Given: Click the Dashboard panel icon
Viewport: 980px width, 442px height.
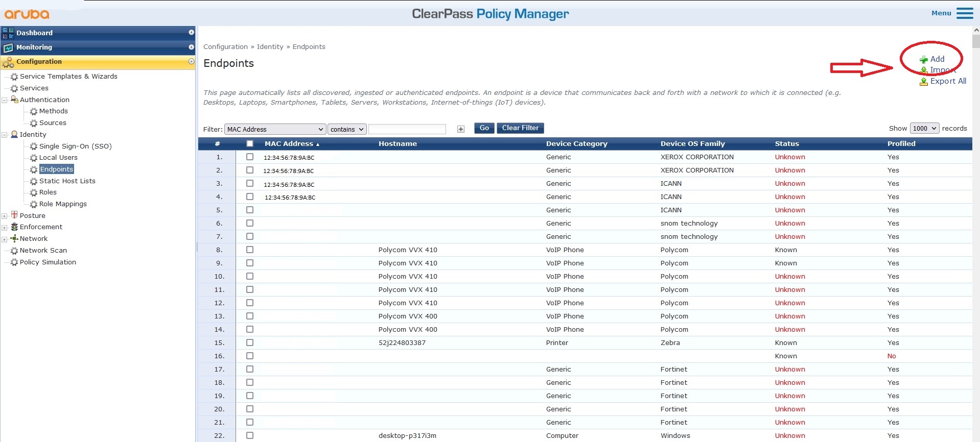Looking at the screenshot, I should (x=8, y=33).
